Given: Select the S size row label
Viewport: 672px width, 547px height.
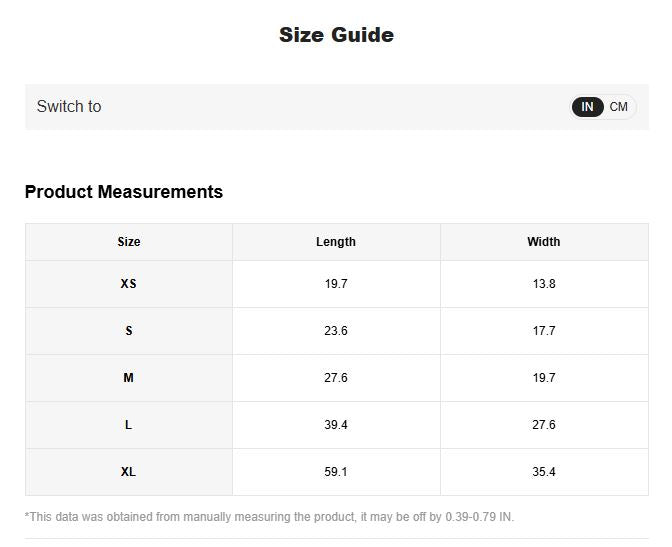Looking at the screenshot, I should coord(129,331).
